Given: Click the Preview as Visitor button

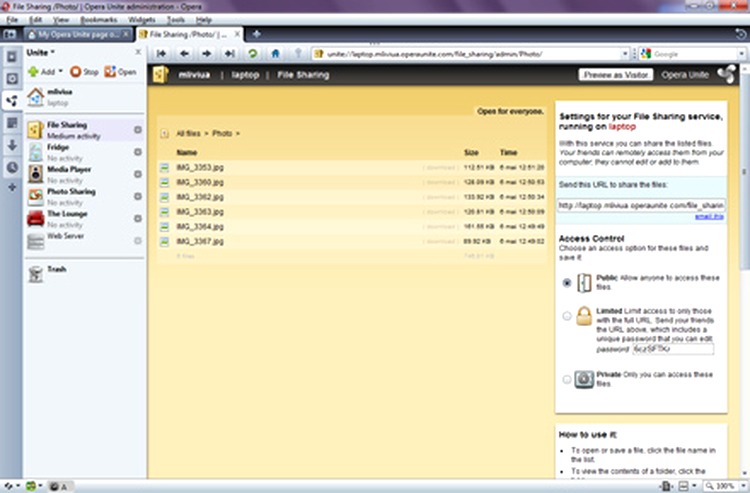Looking at the screenshot, I should tap(616, 75).
